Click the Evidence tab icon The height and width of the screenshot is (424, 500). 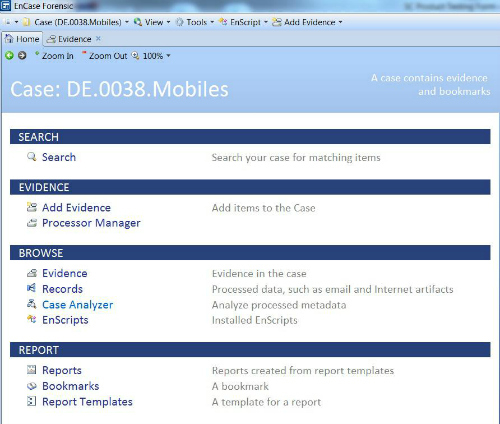click(51, 39)
